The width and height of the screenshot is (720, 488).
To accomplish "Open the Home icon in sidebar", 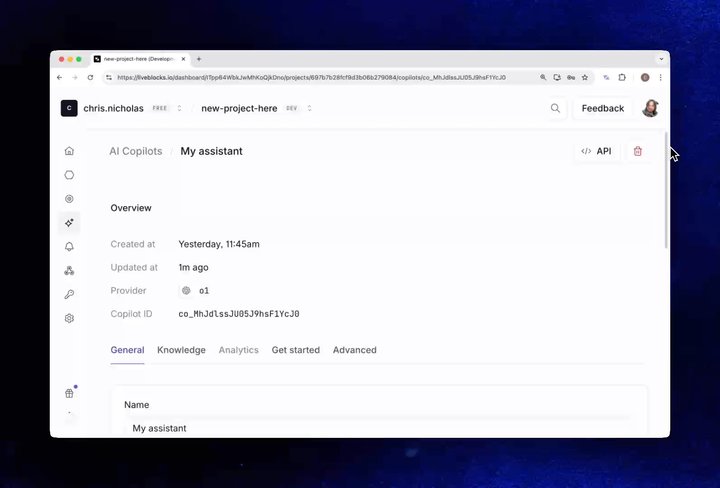I will [69, 151].
